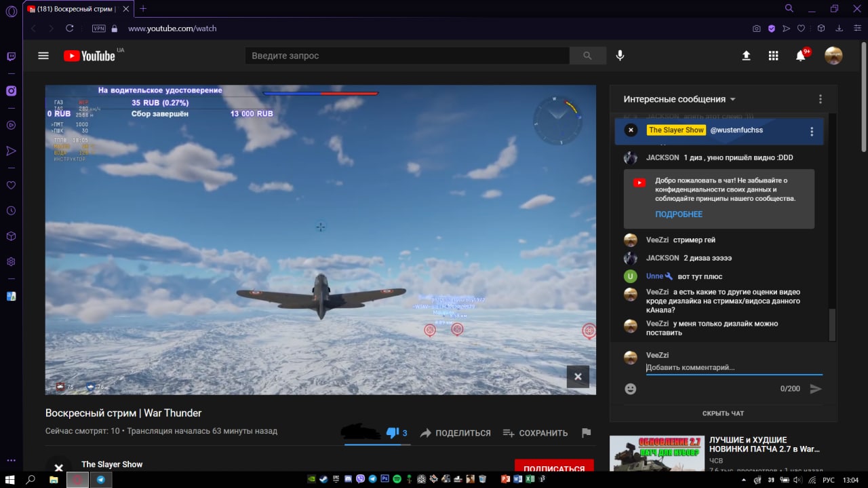868x488 pixels.
Task: Open History clock in the sidebar
Action: [11, 210]
